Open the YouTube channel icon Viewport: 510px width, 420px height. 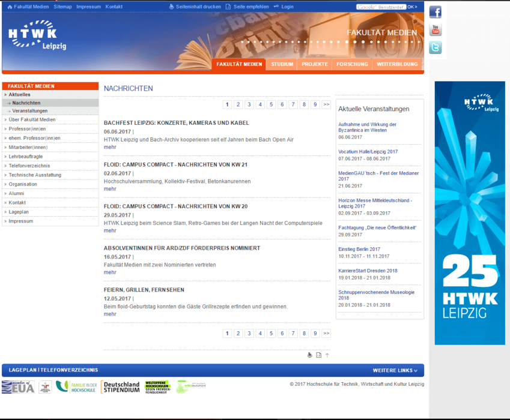click(x=435, y=30)
